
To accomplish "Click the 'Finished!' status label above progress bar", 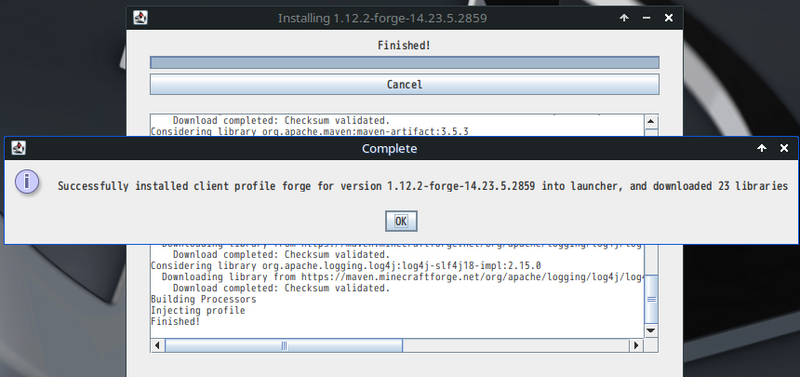I will (404, 45).
